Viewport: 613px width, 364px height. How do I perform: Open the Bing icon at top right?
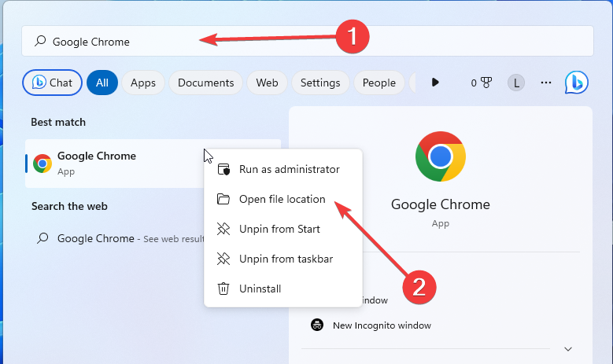pos(576,83)
